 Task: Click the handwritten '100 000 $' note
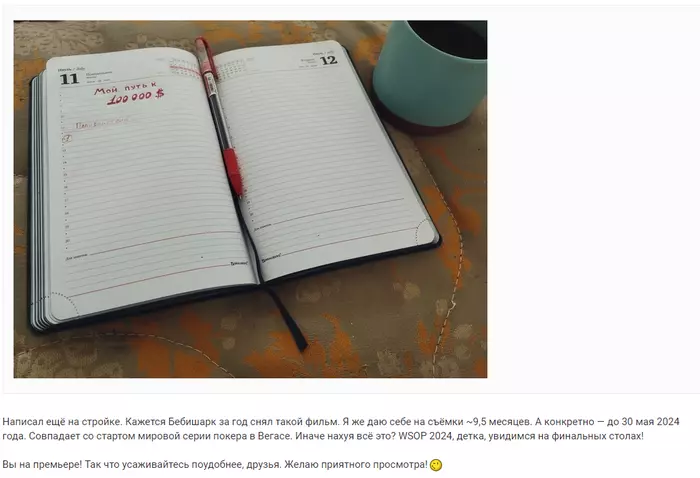(135, 98)
